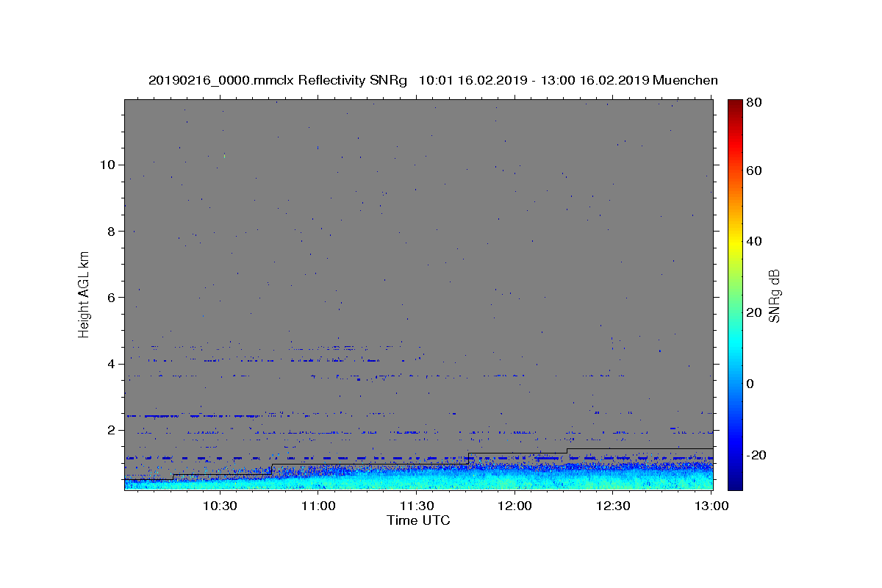Click the 12:30 time tick label
This screenshot has width=882, height=588.
pyautogui.click(x=614, y=506)
